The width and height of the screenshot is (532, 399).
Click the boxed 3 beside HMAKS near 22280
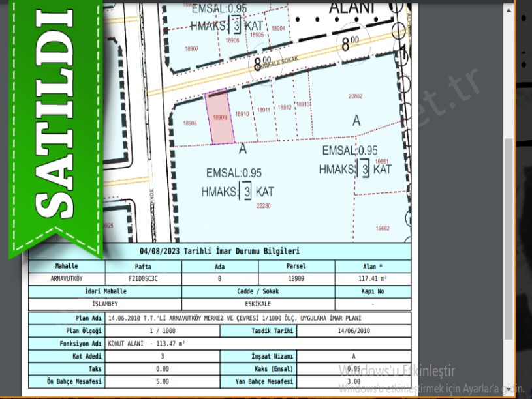pyautogui.click(x=247, y=192)
